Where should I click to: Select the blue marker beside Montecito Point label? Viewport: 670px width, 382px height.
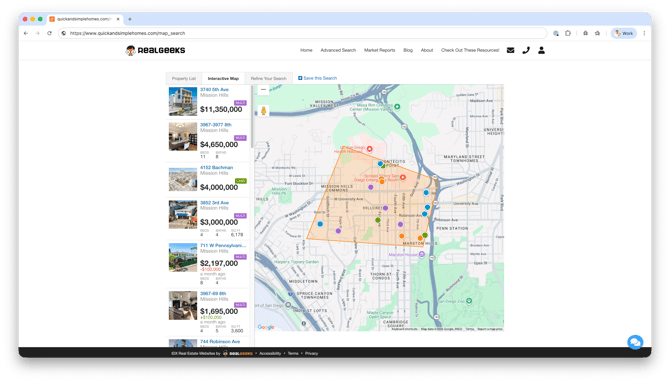(x=380, y=164)
